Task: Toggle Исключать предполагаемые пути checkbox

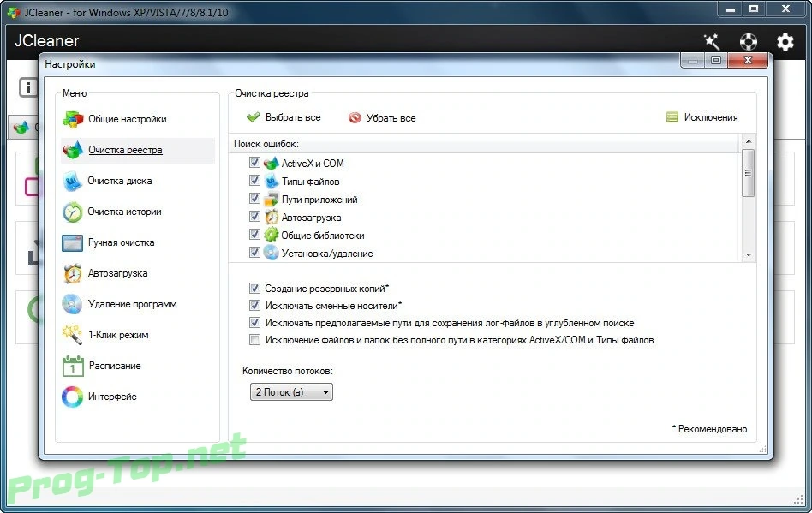Action: click(254, 323)
